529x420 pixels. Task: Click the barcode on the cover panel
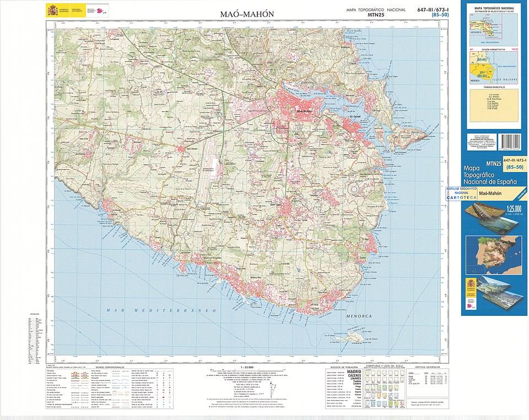pos(511,142)
